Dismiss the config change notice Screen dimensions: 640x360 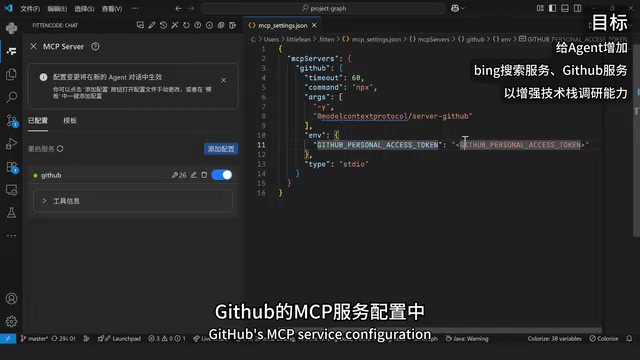pos(223,80)
